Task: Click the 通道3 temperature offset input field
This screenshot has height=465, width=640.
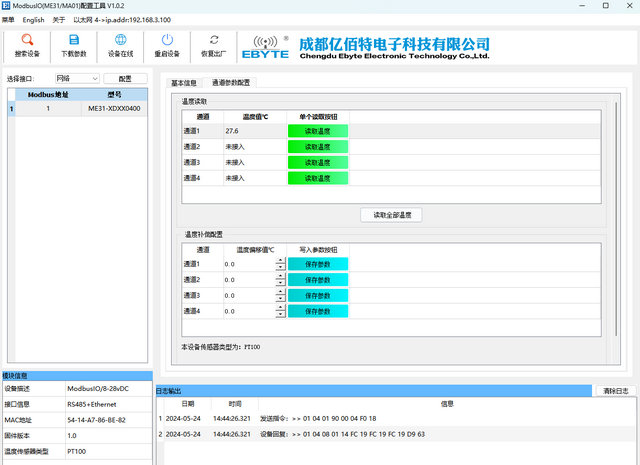Action: pyautogui.click(x=249, y=296)
